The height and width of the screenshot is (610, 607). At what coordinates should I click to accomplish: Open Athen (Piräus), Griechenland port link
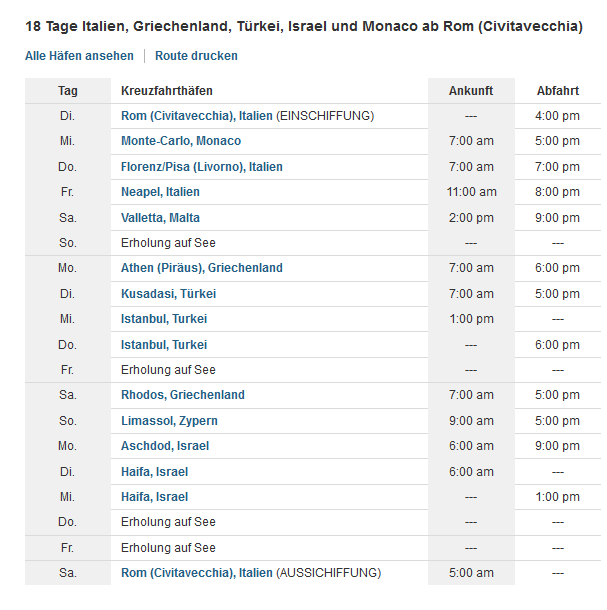coord(202,268)
